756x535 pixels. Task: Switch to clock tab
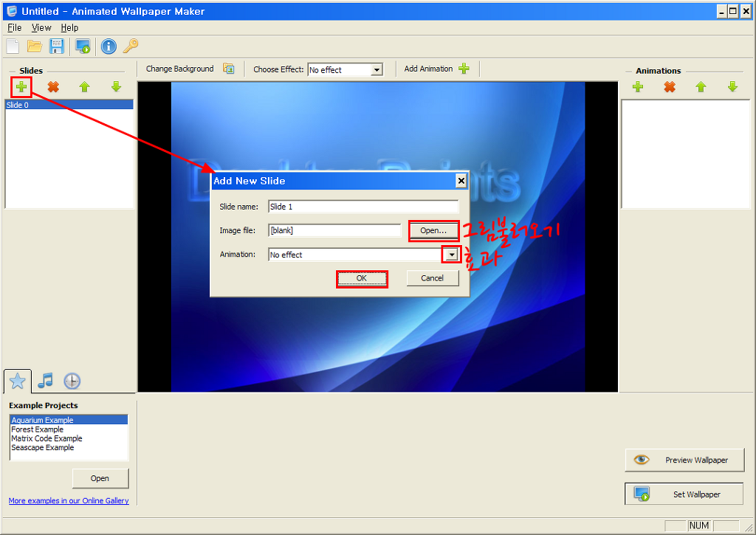72,381
